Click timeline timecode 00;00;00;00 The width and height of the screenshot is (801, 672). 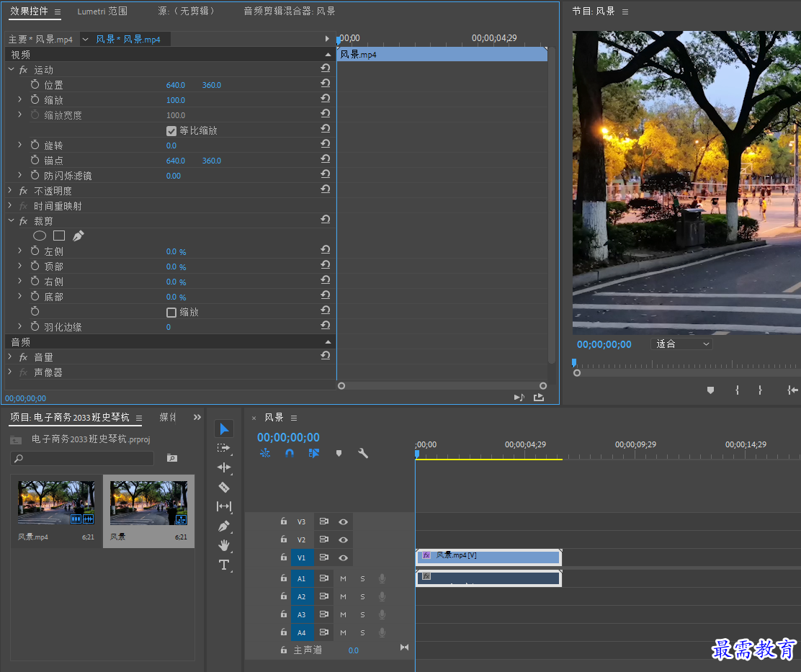(288, 437)
